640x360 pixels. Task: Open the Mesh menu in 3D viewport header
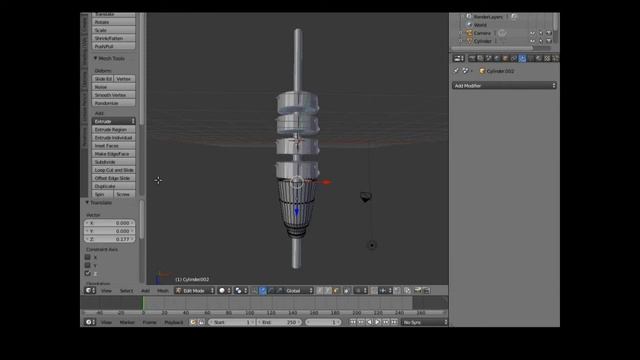click(163, 291)
